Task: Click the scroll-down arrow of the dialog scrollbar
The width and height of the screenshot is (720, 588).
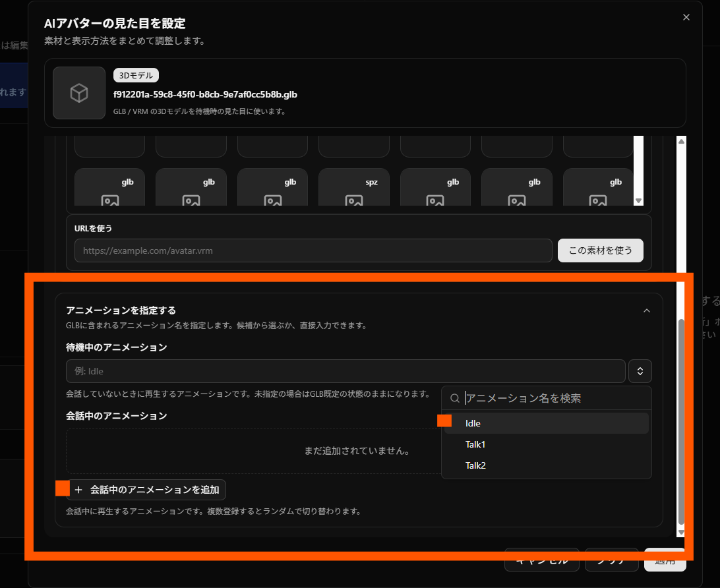Action: 682,533
